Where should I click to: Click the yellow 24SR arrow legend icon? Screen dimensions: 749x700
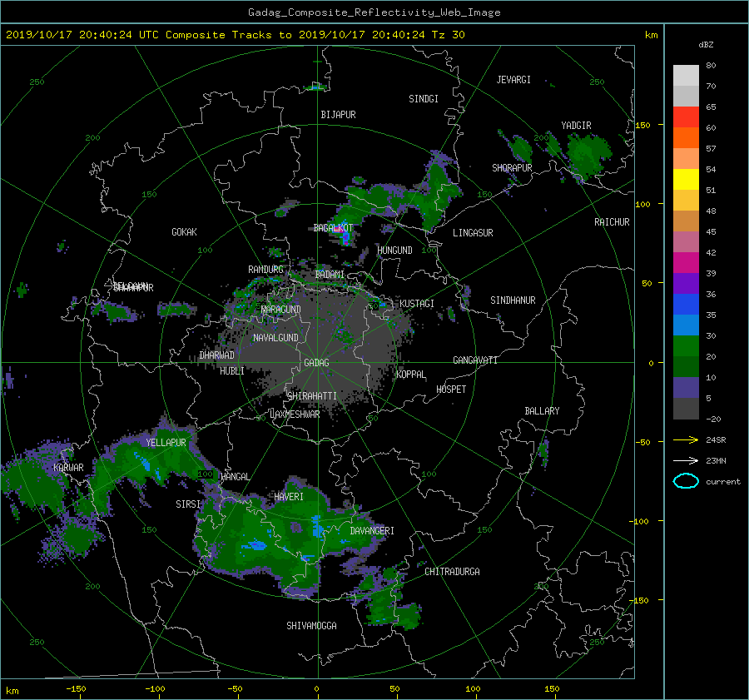686,439
